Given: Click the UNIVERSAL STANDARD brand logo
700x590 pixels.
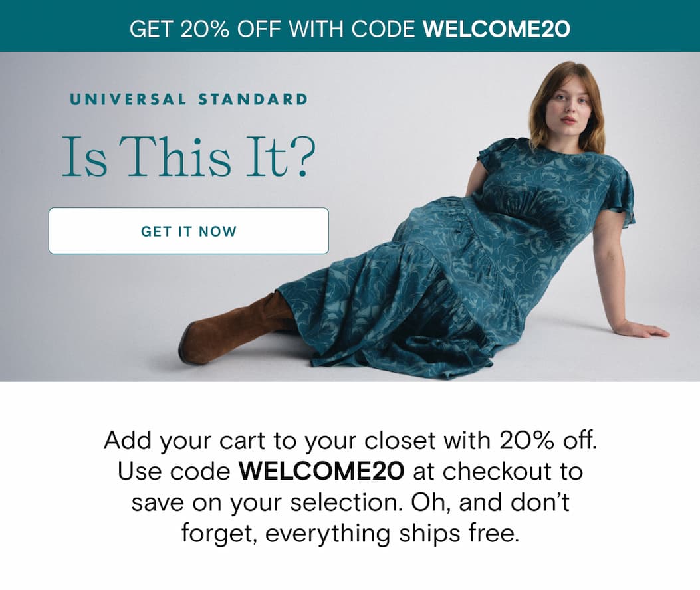Looking at the screenshot, I should 189,99.
